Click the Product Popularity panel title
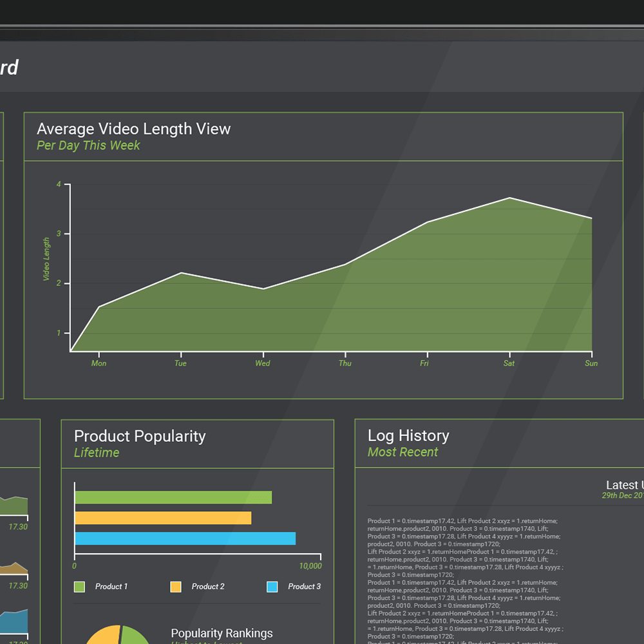644x644 pixels. coord(140,436)
